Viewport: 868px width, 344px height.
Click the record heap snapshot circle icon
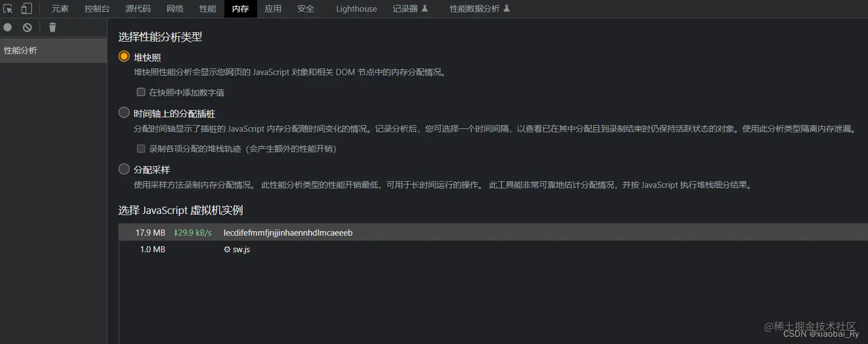8,27
